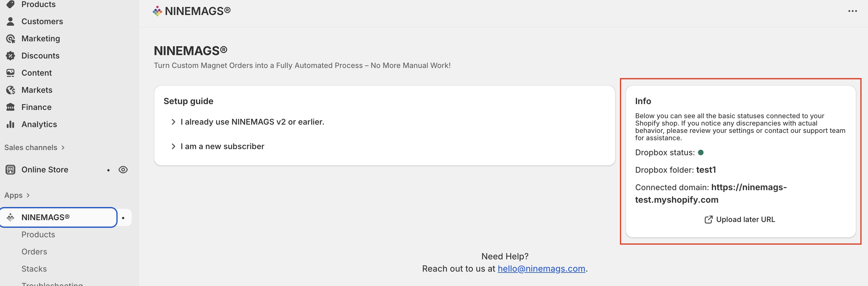Image resolution: width=868 pixels, height=286 pixels.
Task: Click 'I already use NINEMAGS v2 or earlier.' text
Action: 252,122
